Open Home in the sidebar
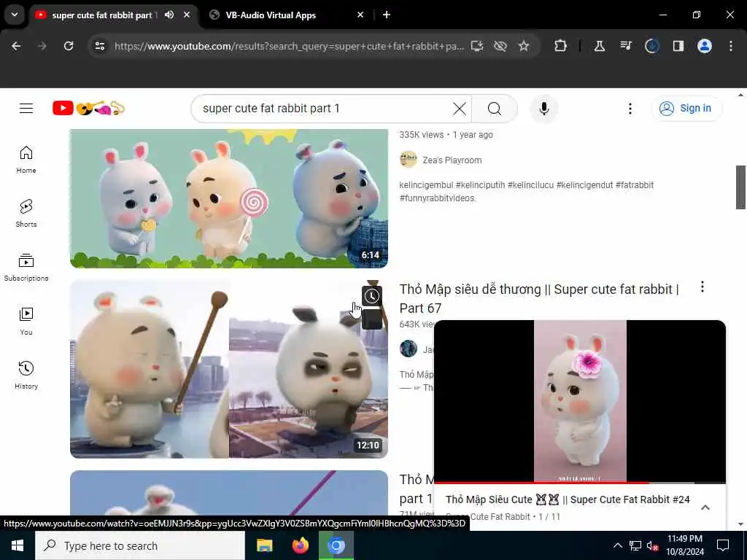 pos(26,160)
